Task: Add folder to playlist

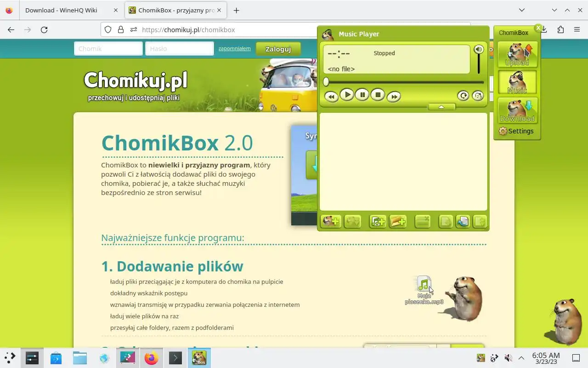Action: click(398, 221)
